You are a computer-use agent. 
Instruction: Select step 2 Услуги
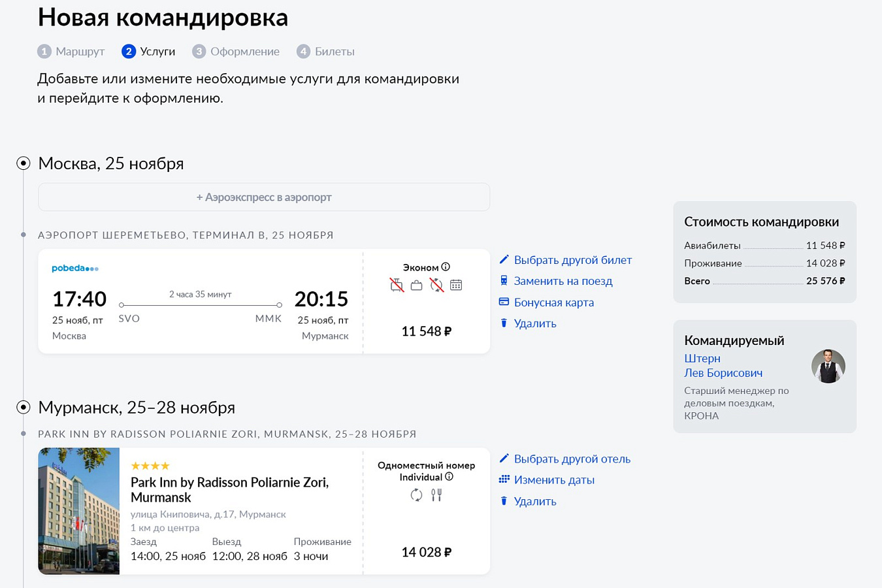pos(148,52)
